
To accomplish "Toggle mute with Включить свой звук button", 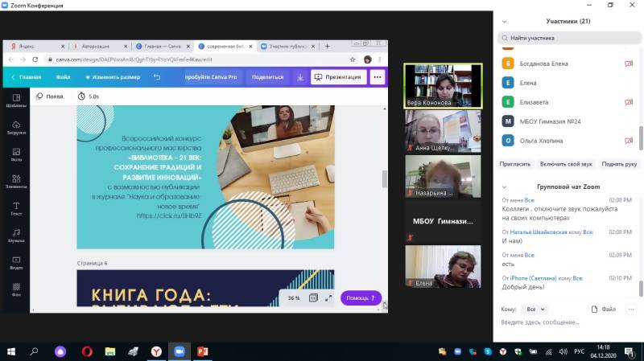I will pos(566,164).
